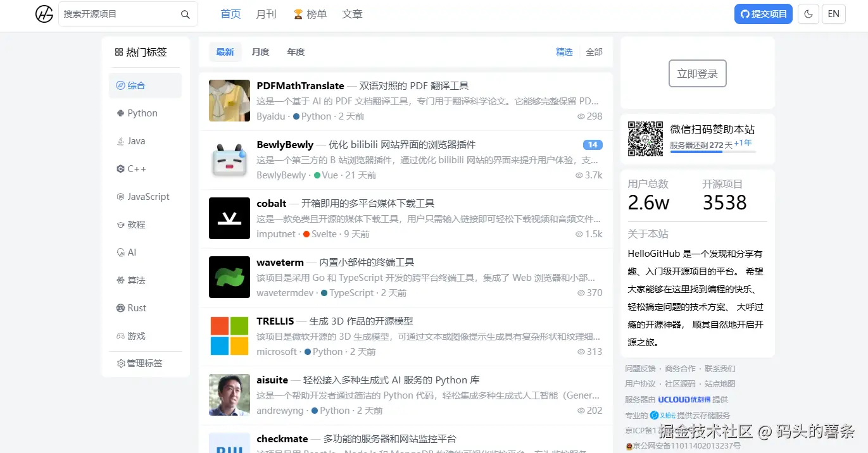
Task: Select the 游戏 tag
Action: click(145, 336)
